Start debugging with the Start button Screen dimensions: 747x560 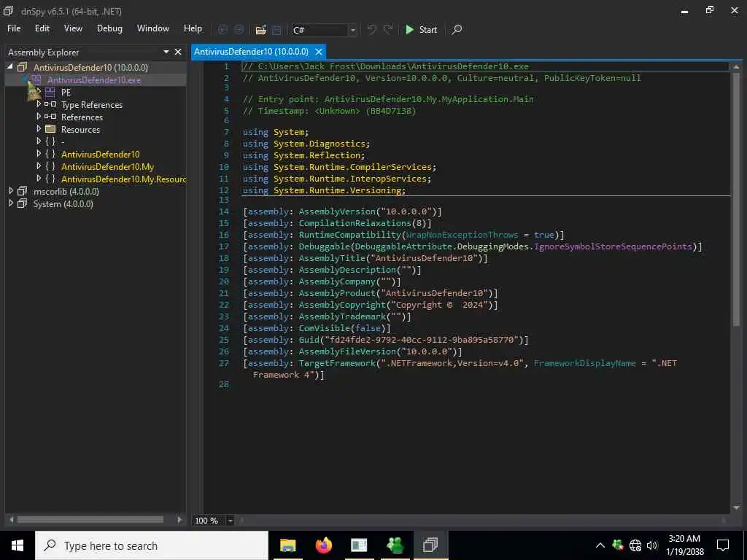pyautogui.click(x=421, y=29)
